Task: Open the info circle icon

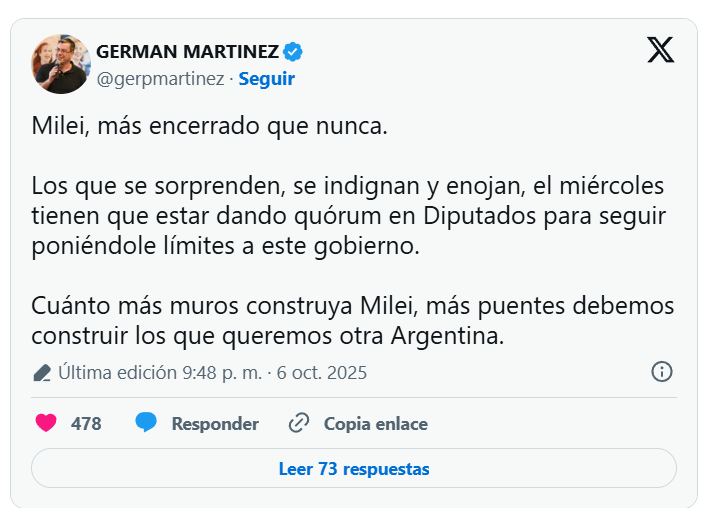Action: click(x=661, y=372)
